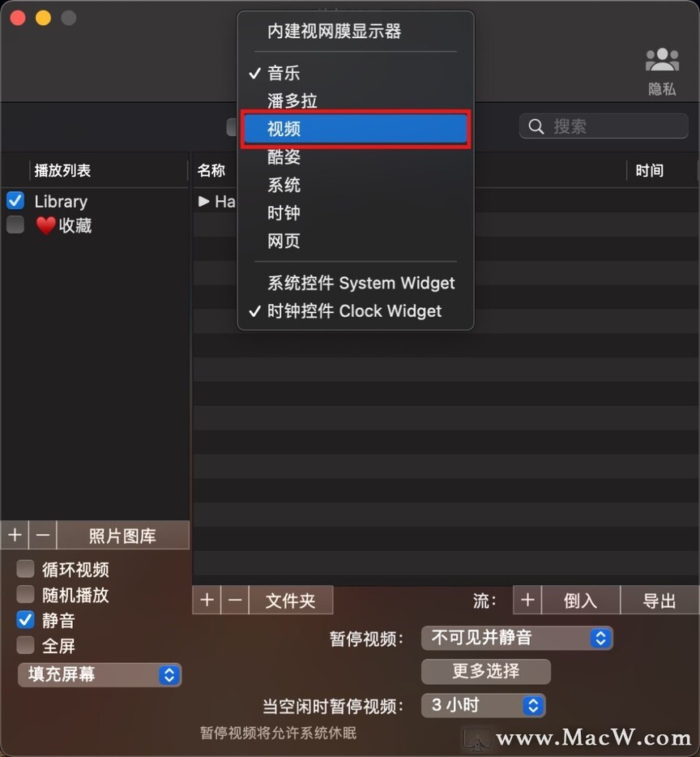Click the search magnifier icon

click(536, 126)
